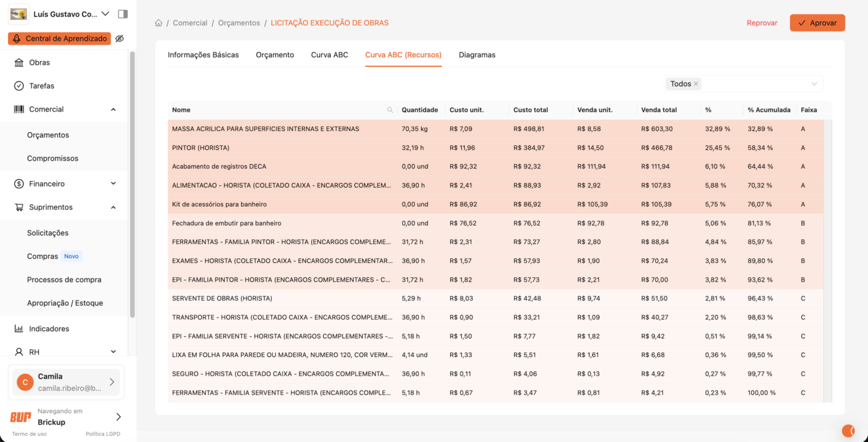Open the search icon in Nome column header
Screen dimensions: 868x442
[x=390, y=110]
